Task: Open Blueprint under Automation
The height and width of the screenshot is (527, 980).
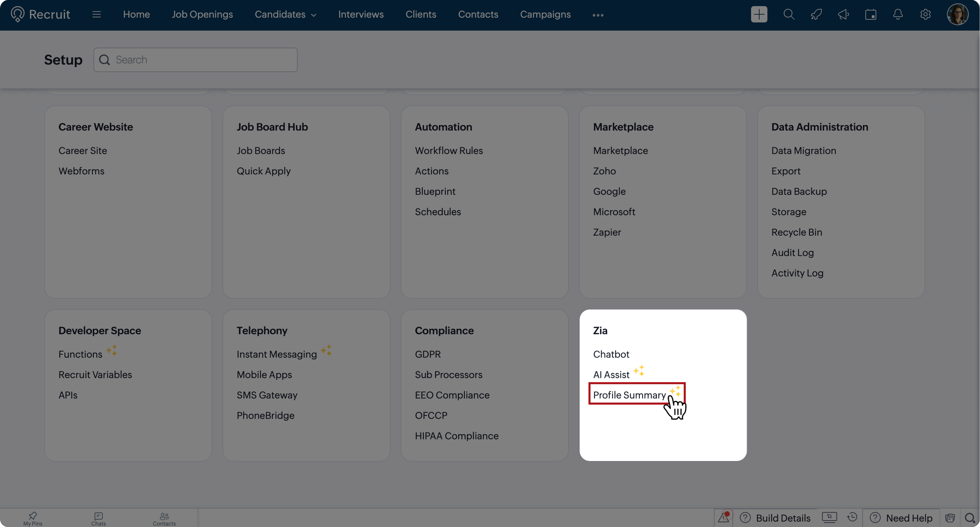Action: [435, 192]
